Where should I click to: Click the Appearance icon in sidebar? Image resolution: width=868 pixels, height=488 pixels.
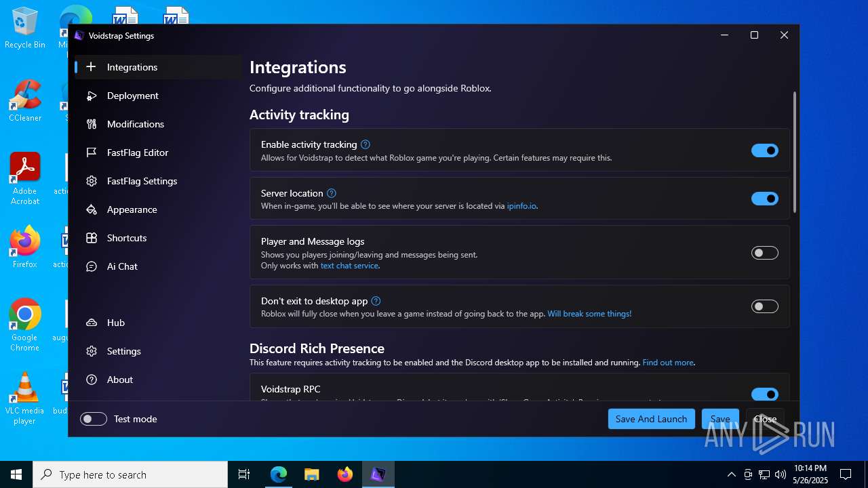(92, 209)
